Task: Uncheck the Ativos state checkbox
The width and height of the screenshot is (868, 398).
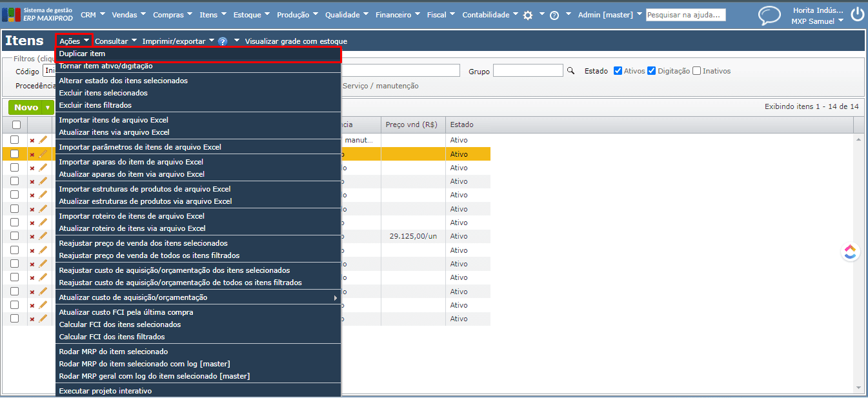Action: (618, 71)
